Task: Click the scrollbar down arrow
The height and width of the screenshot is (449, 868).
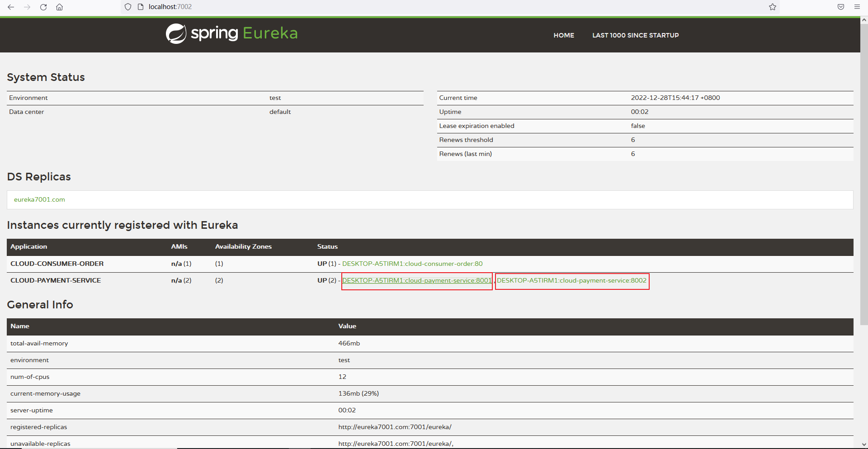Action: pyautogui.click(x=864, y=445)
